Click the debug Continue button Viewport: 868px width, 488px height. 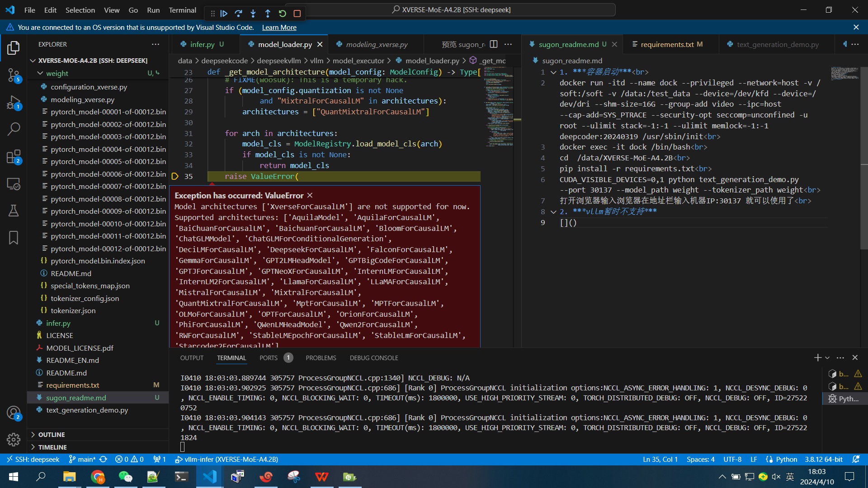[224, 14]
